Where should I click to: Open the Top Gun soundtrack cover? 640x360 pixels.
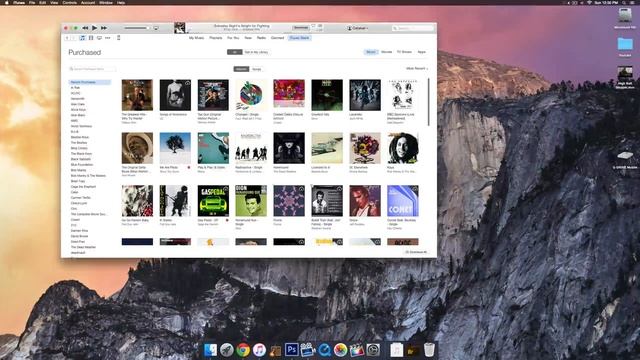click(213, 95)
